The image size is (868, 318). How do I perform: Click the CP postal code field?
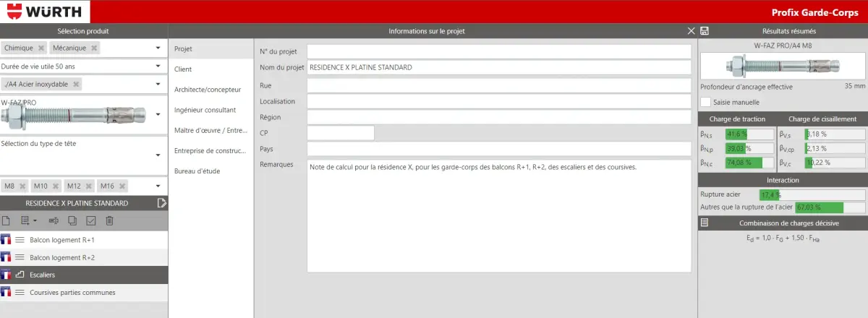pyautogui.click(x=341, y=133)
